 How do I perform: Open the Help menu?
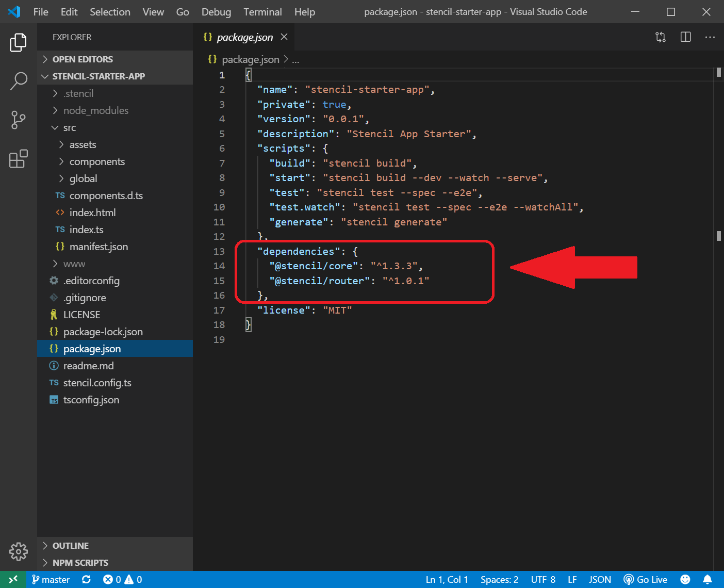305,12
